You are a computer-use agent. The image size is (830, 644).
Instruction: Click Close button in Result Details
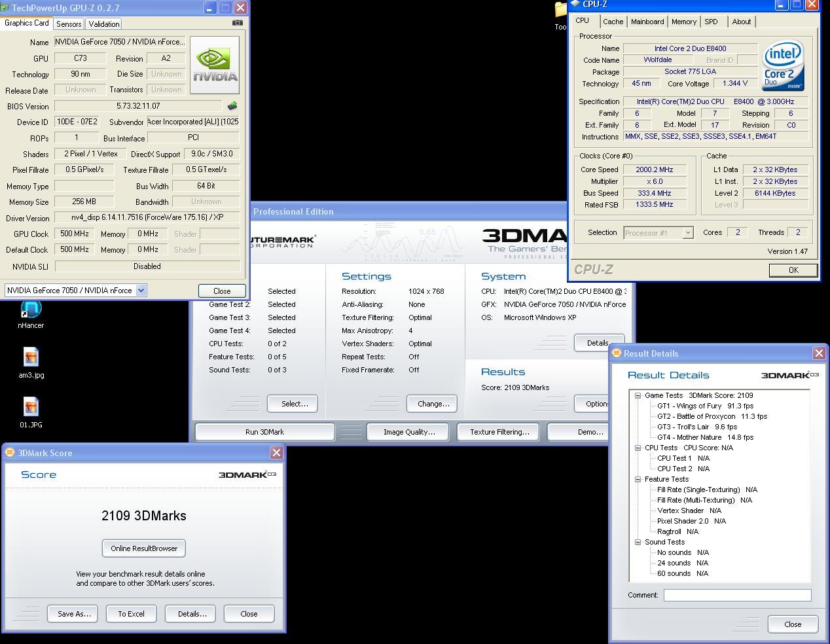(x=793, y=624)
